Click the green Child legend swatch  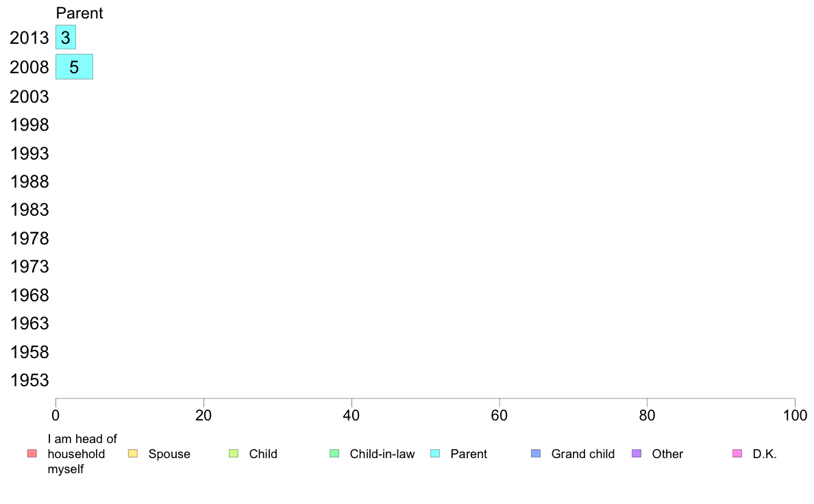(234, 453)
